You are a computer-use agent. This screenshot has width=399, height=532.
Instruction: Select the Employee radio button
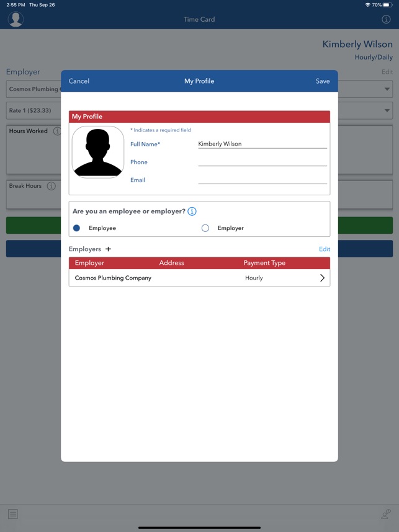tap(76, 228)
